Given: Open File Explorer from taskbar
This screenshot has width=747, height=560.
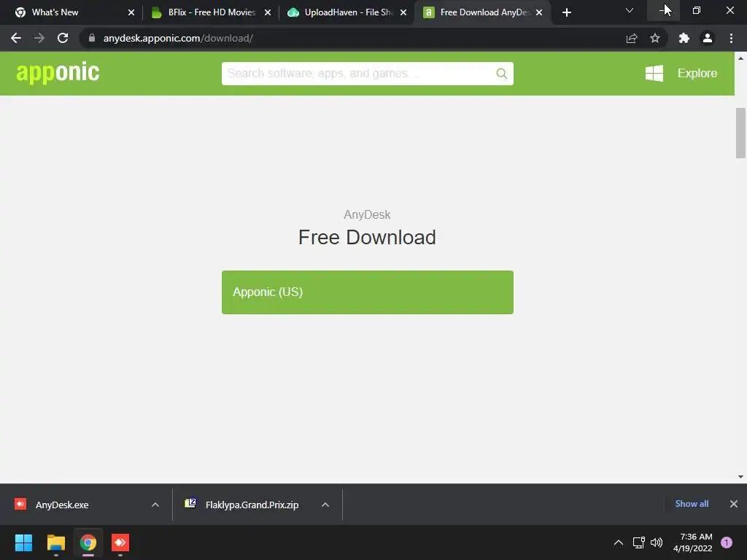Looking at the screenshot, I should pos(55,542).
